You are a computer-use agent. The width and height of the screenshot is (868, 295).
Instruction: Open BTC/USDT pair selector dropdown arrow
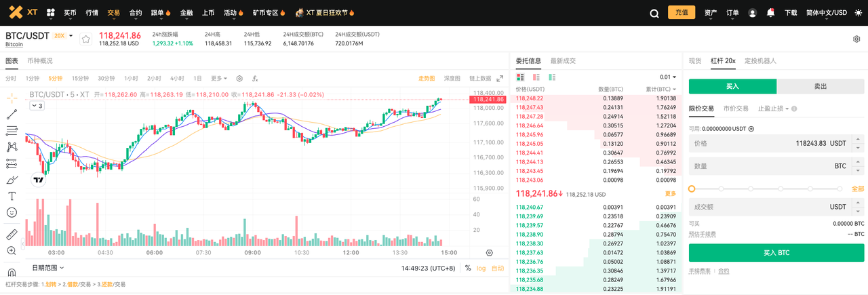[71, 35]
